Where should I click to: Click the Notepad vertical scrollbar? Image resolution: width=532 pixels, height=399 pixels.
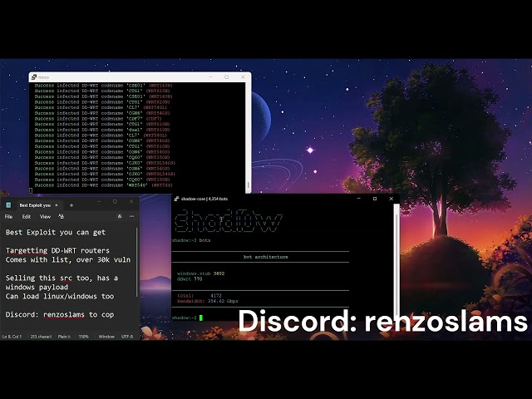pyautogui.click(x=137, y=261)
